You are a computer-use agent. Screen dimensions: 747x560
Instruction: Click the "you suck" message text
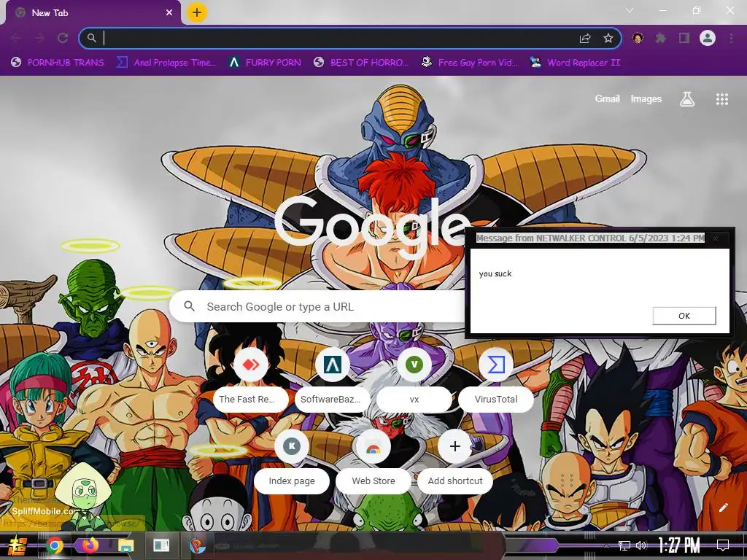coord(495,274)
